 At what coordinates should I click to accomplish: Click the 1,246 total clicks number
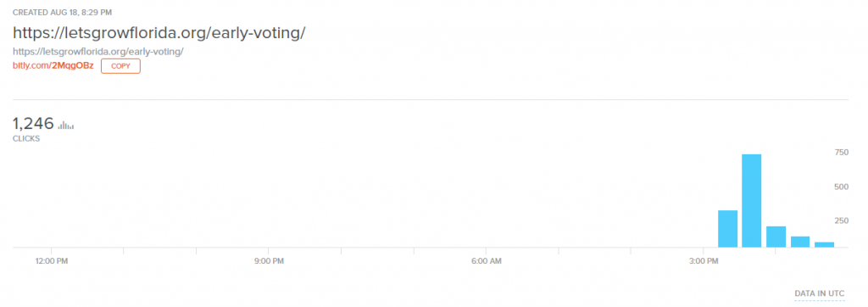coord(33,123)
